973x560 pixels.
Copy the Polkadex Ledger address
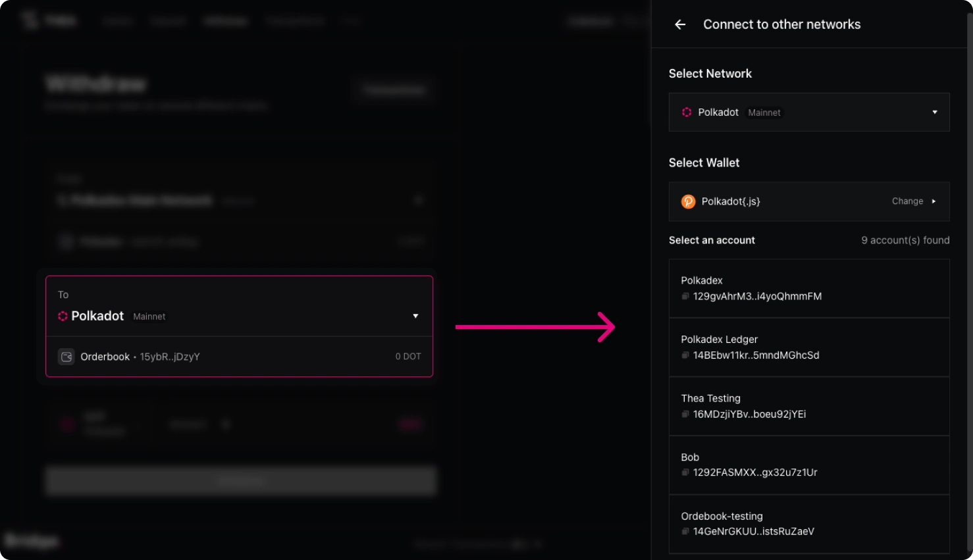pyautogui.click(x=685, y=355)
